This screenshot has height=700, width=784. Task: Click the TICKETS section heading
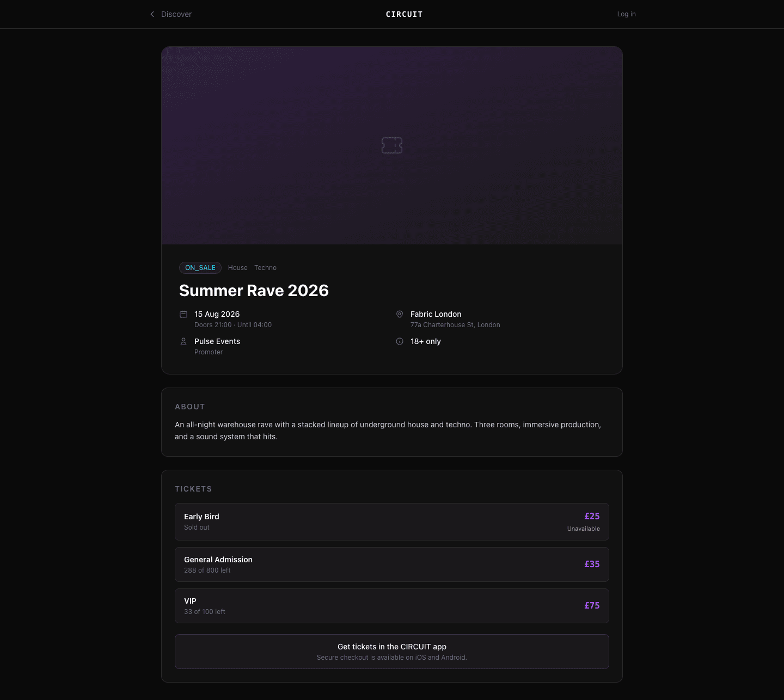click(193, 489)
